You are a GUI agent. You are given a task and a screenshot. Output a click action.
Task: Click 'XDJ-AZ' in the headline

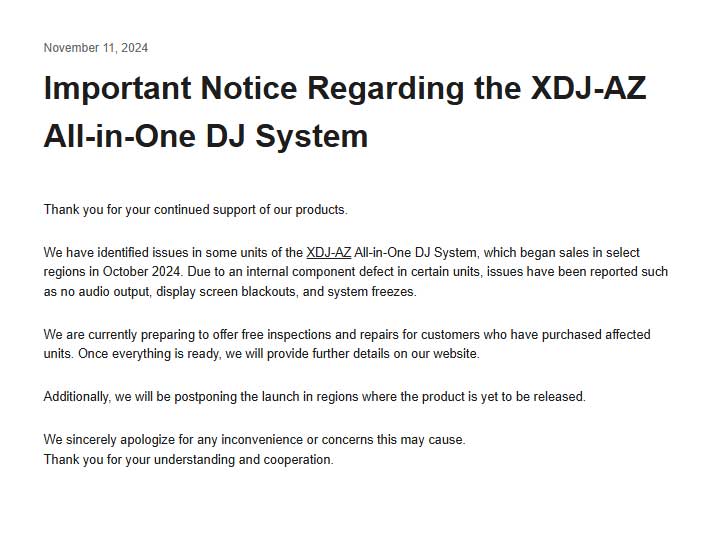tap(589, 88)
